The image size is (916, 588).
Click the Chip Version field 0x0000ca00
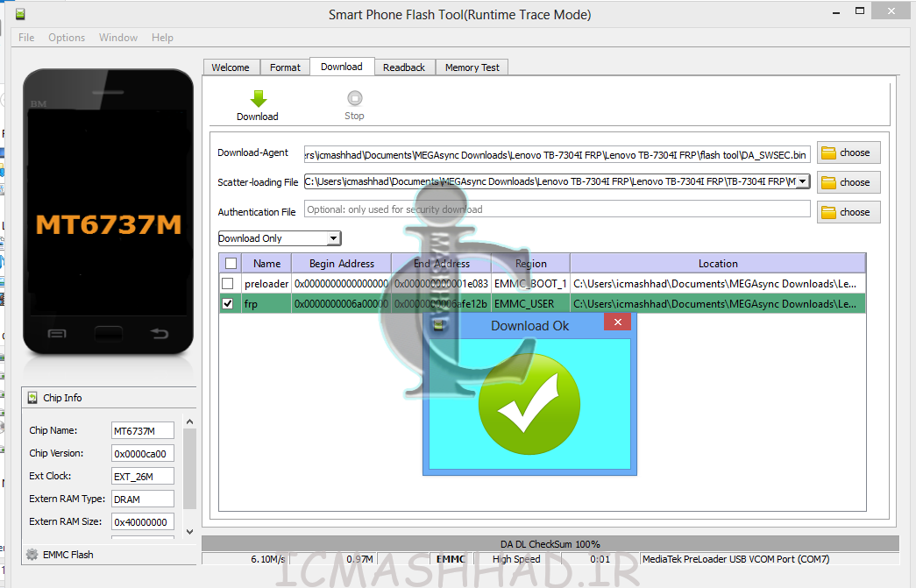point(143,454)
